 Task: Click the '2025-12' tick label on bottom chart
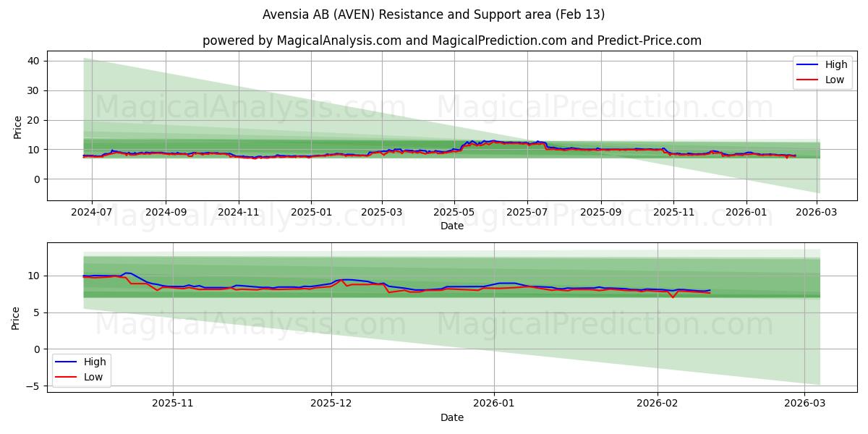(x=332, y=404)
